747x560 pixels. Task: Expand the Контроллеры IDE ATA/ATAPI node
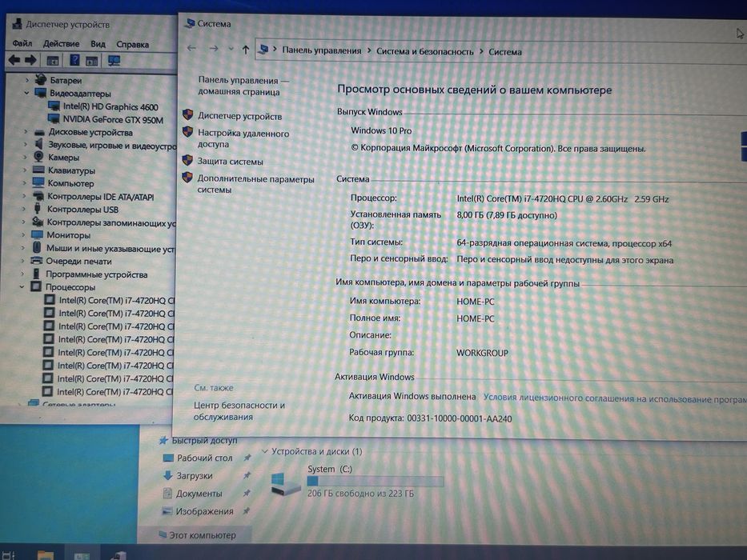24,196
